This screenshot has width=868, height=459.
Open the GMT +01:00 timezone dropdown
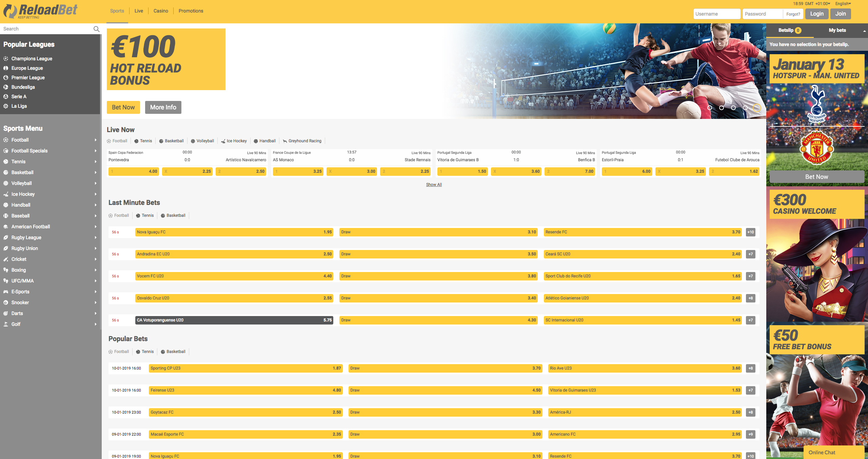(817, 4)
